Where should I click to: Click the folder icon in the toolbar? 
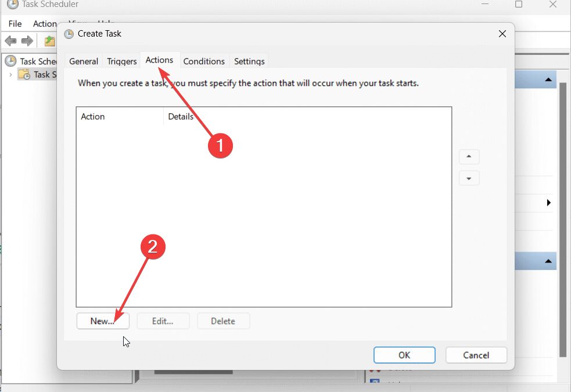[50, 41]
